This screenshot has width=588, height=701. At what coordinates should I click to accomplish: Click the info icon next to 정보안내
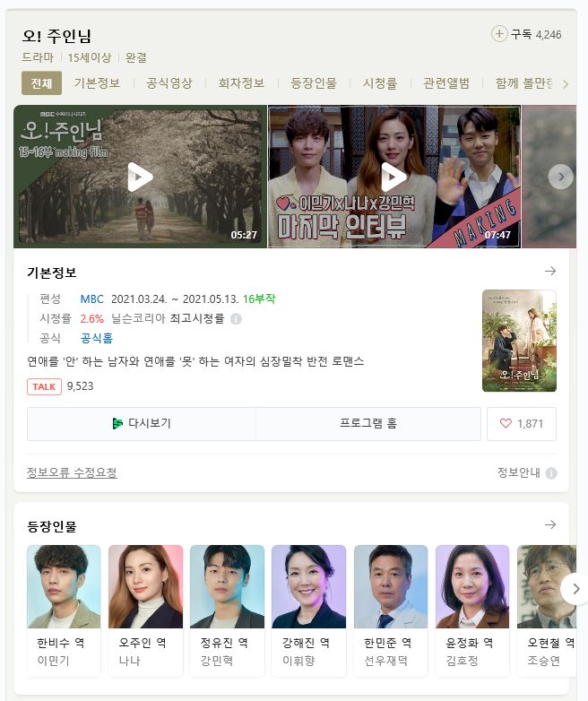click(551, 473)
